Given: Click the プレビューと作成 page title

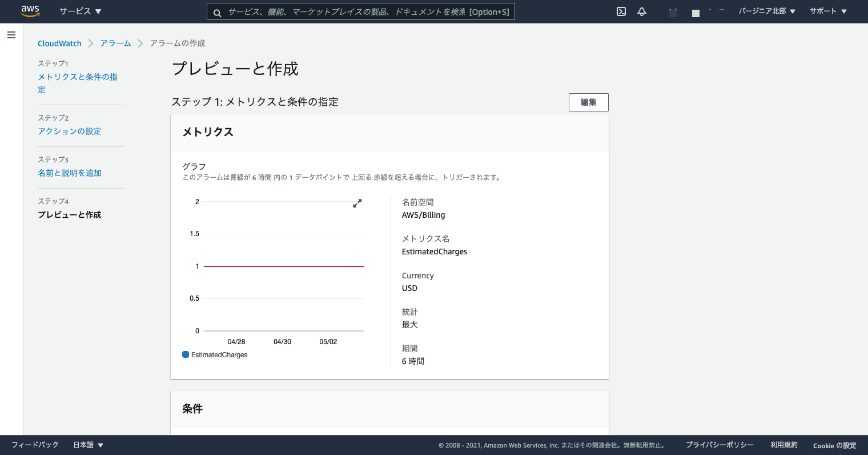Looking at the screenshot, I should coord(235,69).
